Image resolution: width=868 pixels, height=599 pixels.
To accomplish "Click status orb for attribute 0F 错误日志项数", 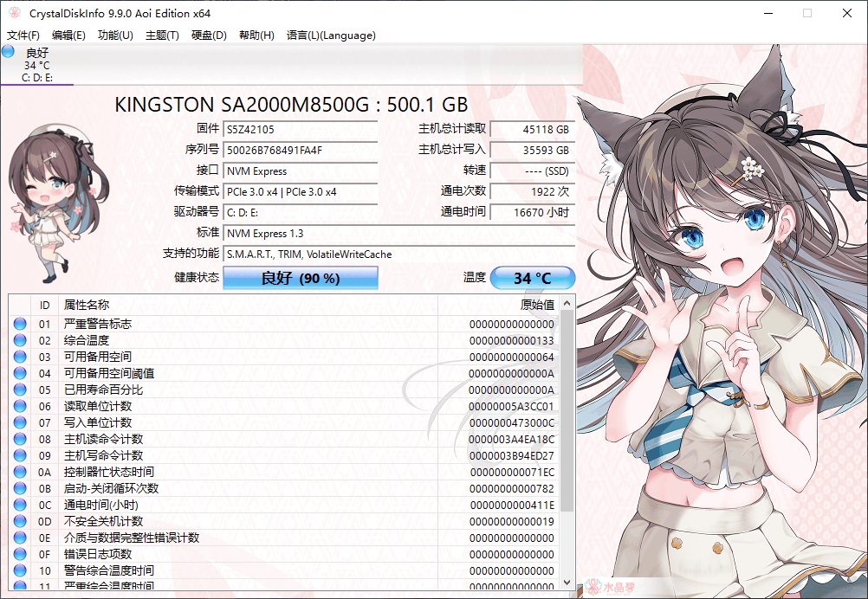I will point(20,554).
